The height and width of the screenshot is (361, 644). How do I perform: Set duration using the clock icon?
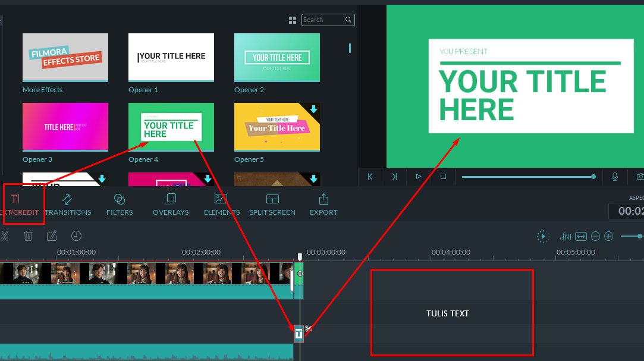[76, 236]
